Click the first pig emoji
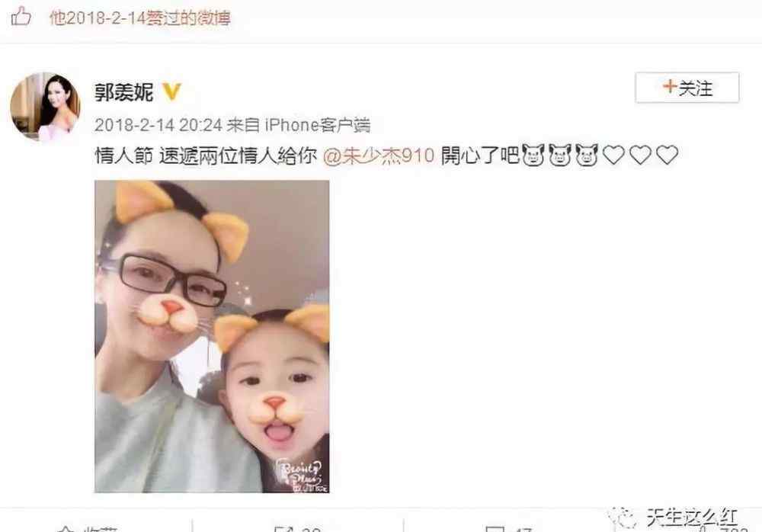 533,156
